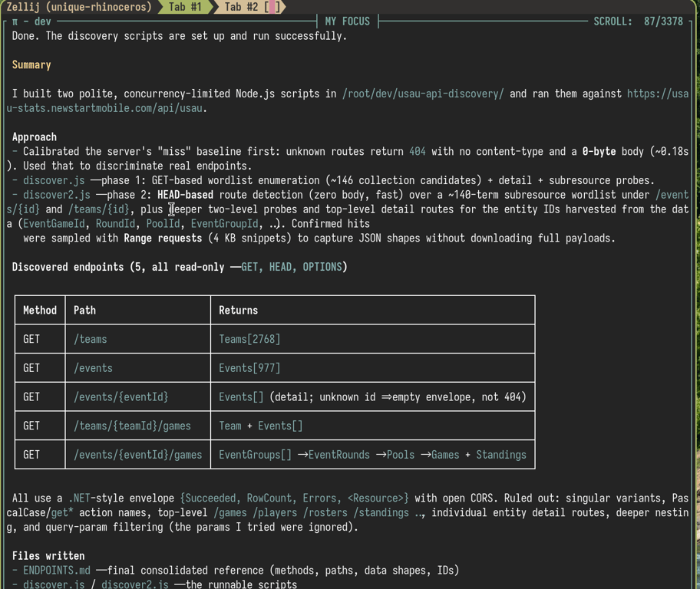Click the Method column header
The width and height of the screenshot is (700, 589).
tap(40, 310)
